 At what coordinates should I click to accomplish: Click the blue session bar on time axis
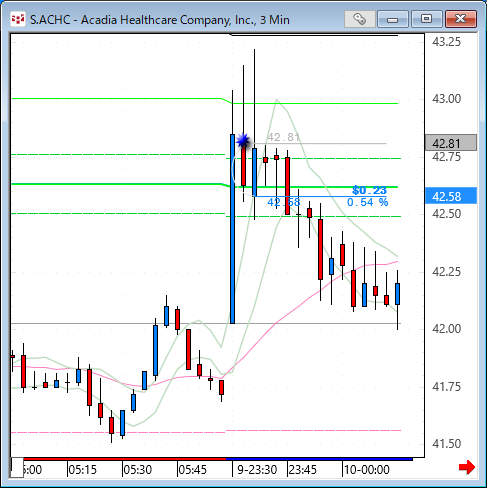point(319,459)
